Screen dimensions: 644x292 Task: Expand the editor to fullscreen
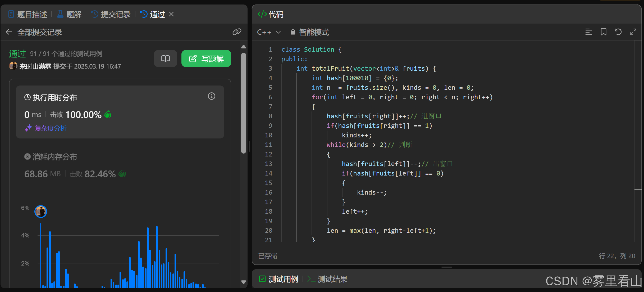pyautogui.click(x=633, y=32)
